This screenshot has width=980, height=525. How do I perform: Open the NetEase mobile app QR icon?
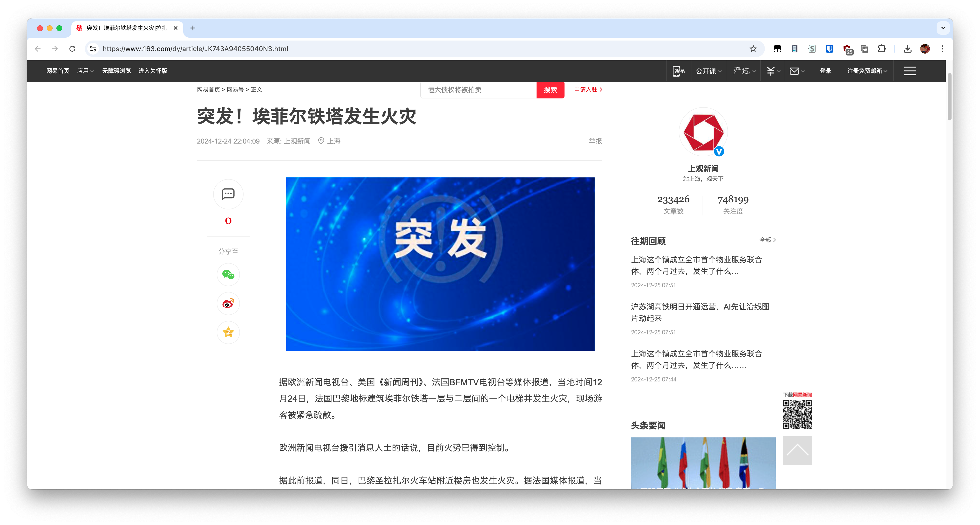point(679,71)
